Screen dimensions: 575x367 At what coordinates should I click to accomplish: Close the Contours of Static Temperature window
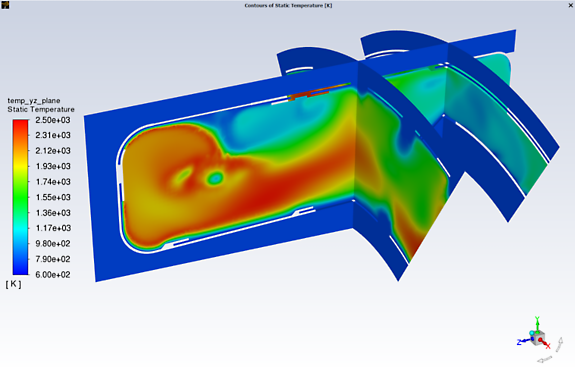(x=571, y=5)
